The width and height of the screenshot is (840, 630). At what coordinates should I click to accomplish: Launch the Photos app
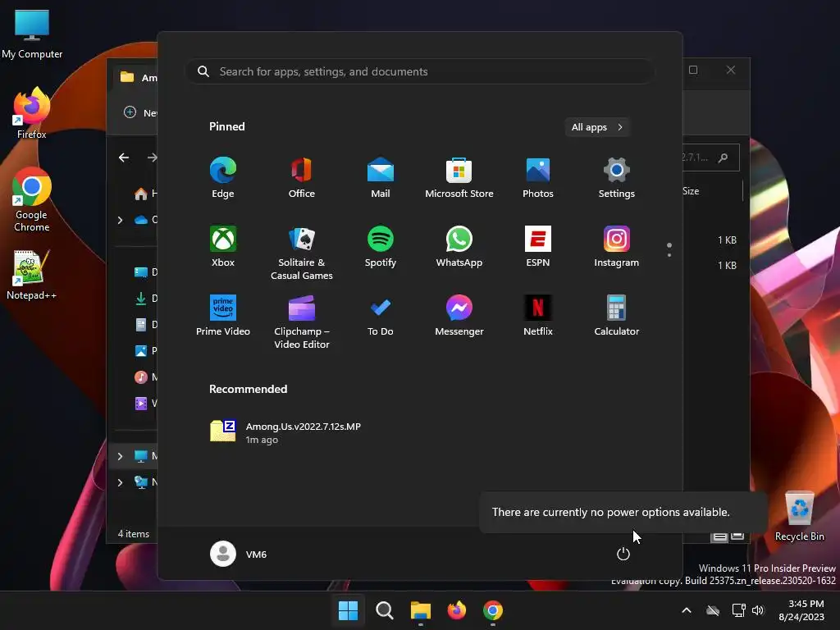pos(538,177)
